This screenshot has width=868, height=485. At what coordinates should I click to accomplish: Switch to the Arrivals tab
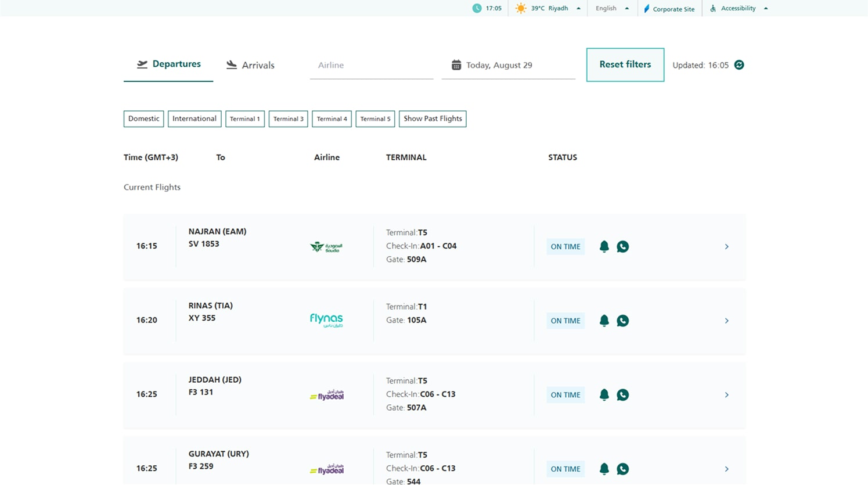[250, 65]
